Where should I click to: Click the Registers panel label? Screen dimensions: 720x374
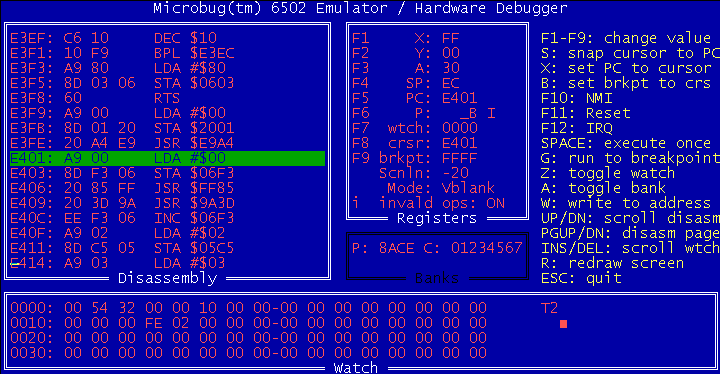tap(437, 218)
